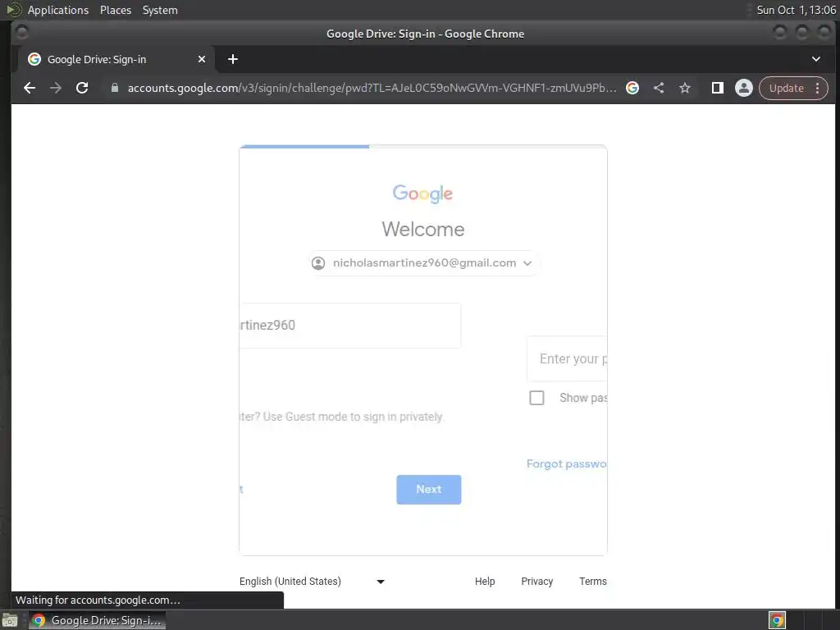Click the blue Next button
This screenshot has width=840, height=630.
[428, 490]
